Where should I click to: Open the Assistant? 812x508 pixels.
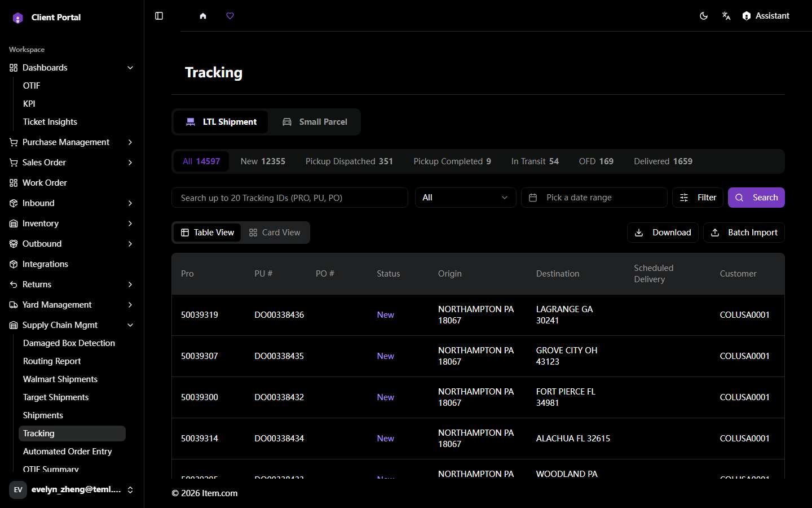(766, 16)
